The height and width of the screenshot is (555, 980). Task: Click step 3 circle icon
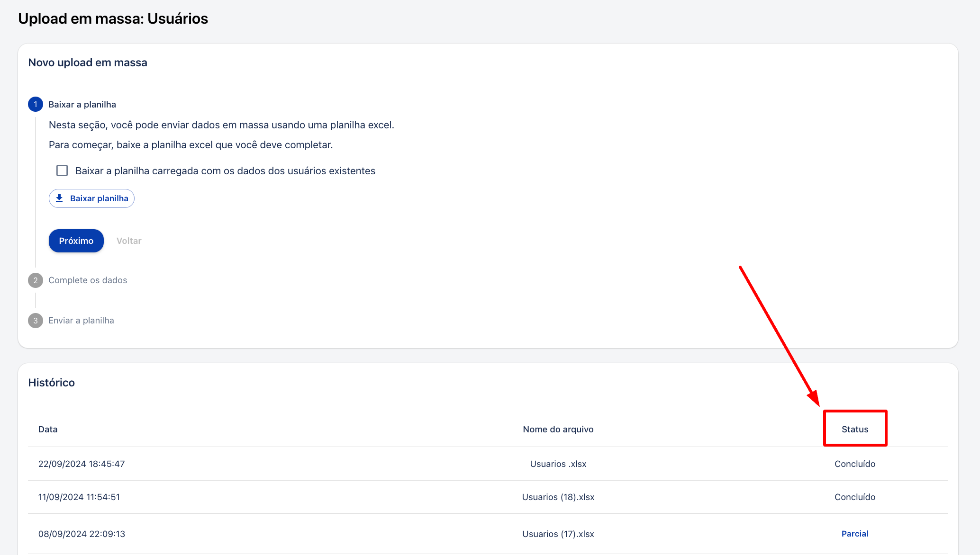[x=36, y=321]
